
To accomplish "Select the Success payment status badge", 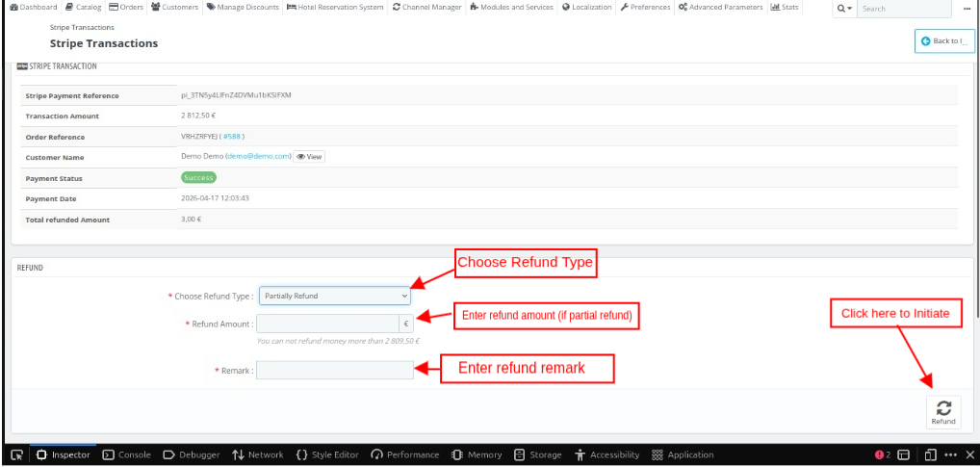I will coord(198,177).
